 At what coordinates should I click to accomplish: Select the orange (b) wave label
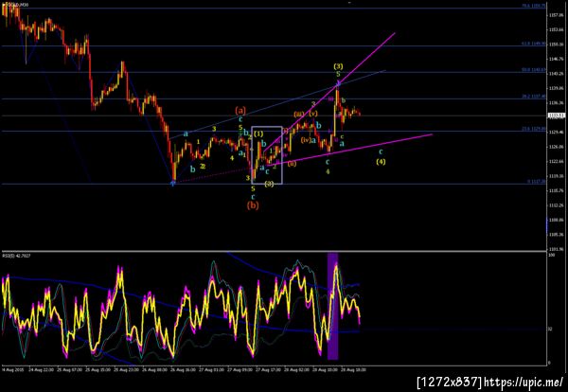[x=253, y=205]
